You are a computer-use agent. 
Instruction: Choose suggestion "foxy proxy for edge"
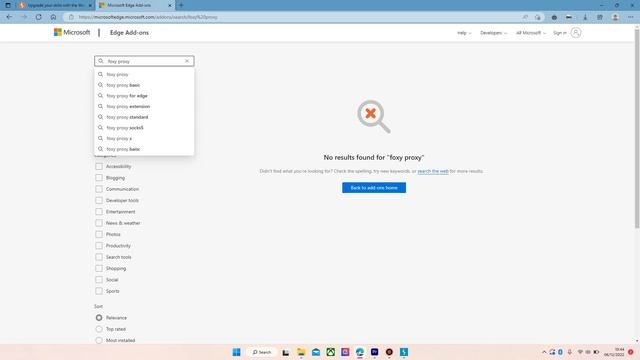coord(144,96)
